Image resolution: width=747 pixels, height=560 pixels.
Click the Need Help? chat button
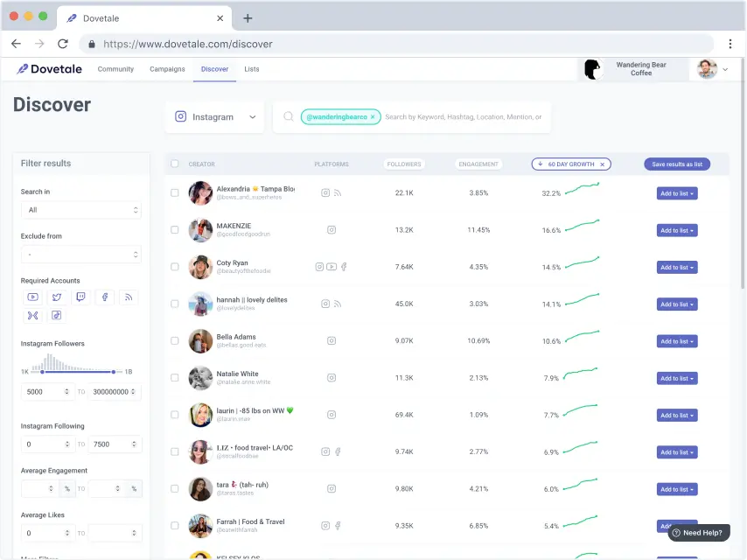[x=697, y=532]
